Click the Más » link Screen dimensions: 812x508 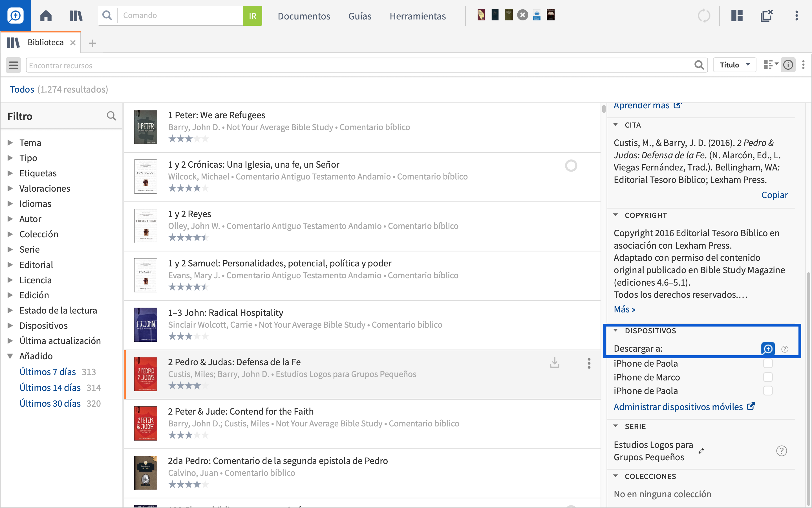[625, 309]
